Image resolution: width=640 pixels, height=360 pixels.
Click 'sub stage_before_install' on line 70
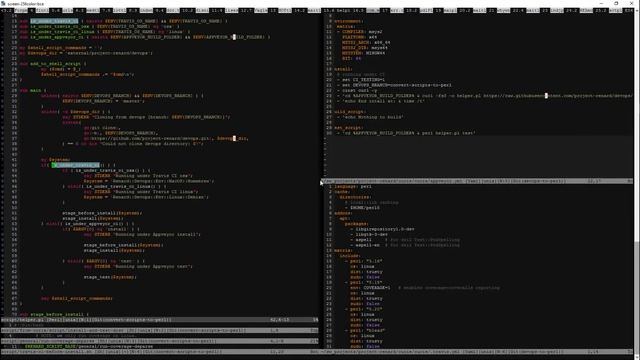coord(54,314)
